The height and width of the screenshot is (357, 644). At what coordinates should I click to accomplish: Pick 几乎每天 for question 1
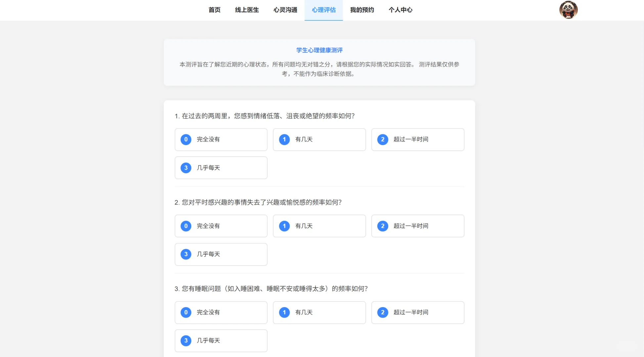(x=221, y=168)
